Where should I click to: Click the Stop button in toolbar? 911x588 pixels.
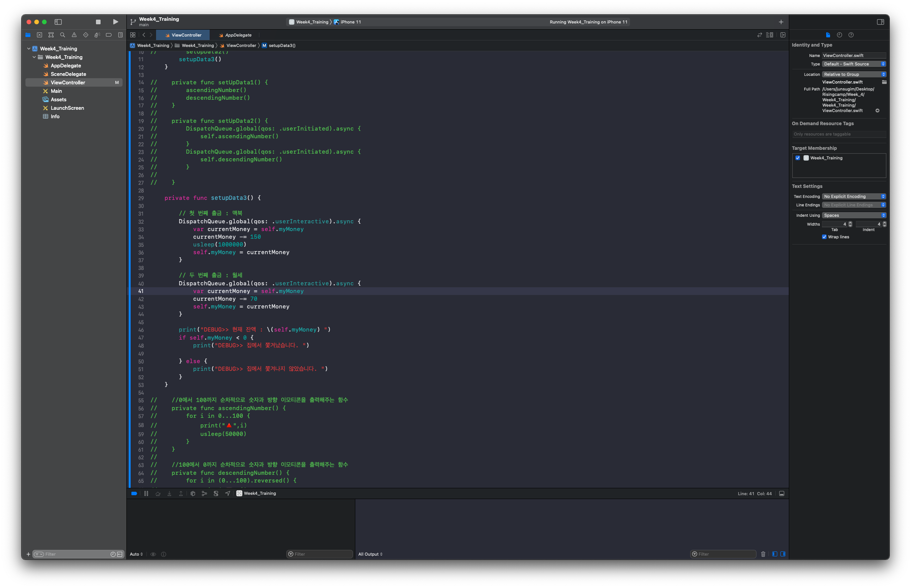click(x=98, y=22)
